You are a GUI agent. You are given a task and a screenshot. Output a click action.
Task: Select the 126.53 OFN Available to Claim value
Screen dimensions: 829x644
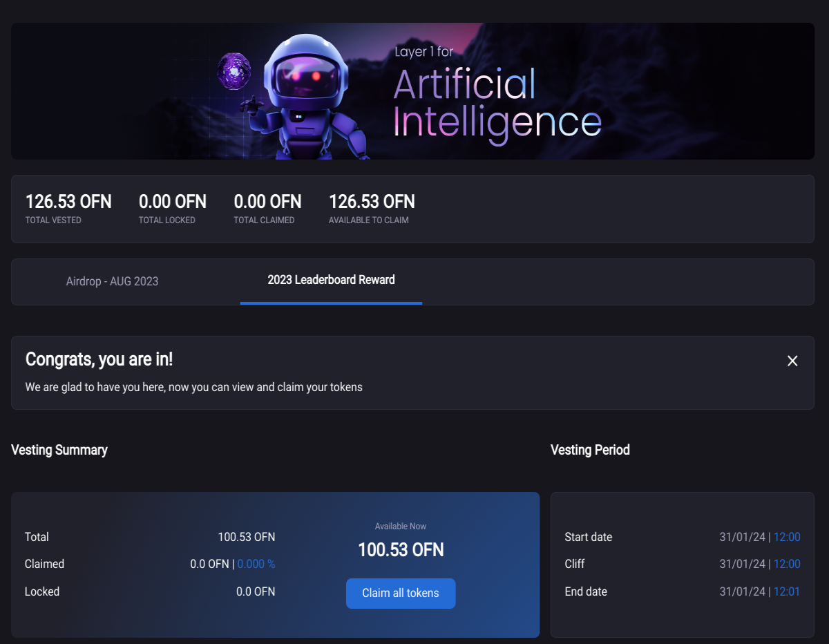[372, 202]
